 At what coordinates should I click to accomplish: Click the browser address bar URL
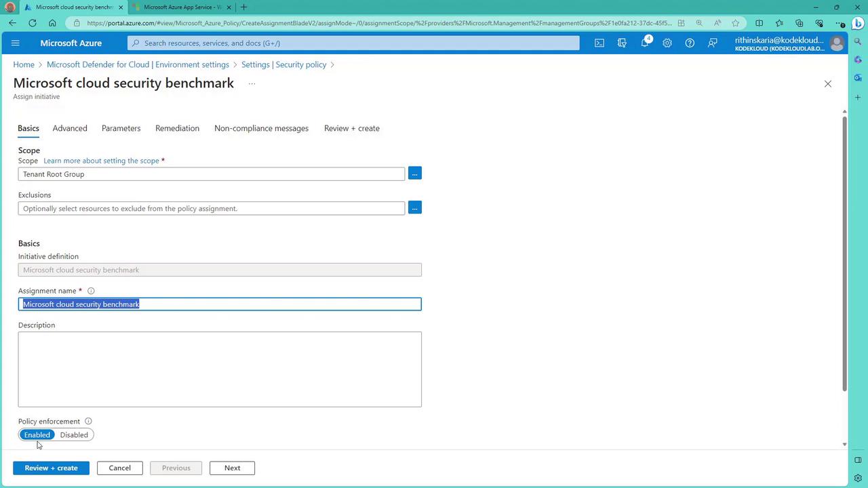tap(380, 23)
